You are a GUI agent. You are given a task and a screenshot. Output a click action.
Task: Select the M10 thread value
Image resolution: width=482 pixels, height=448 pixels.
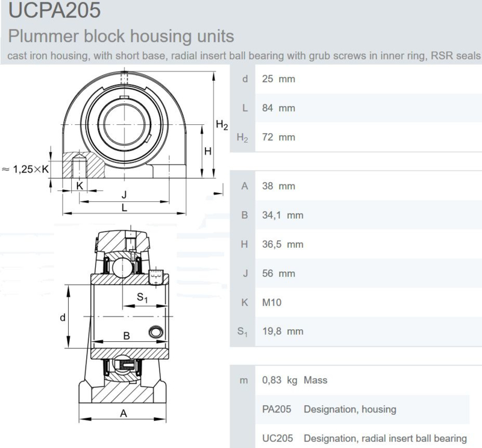(272, 302)
